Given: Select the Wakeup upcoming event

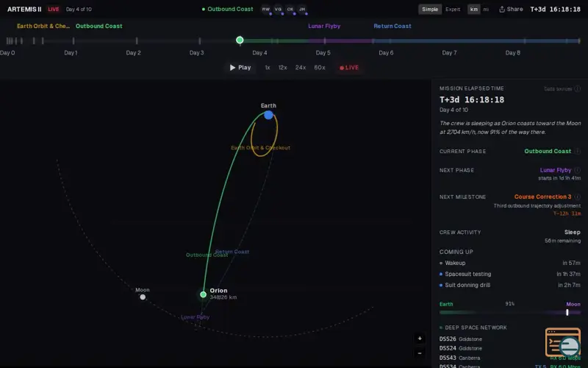Looking at the screenshot, I should 510,263.
